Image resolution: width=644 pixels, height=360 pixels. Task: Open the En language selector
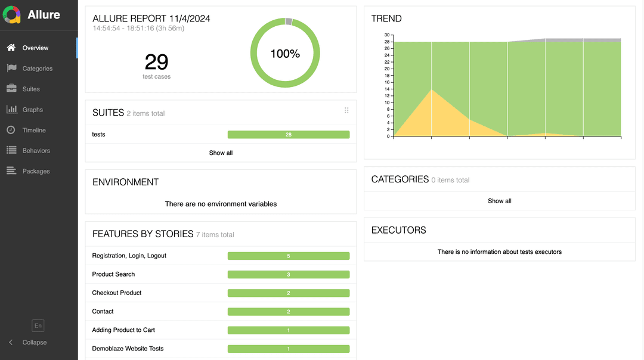[x=38, y=325]
